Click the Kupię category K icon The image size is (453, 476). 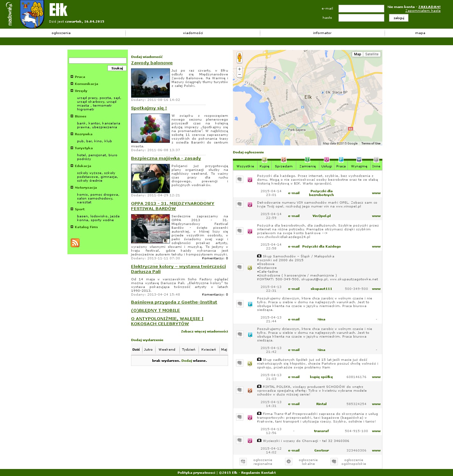[x=264, y=159]
